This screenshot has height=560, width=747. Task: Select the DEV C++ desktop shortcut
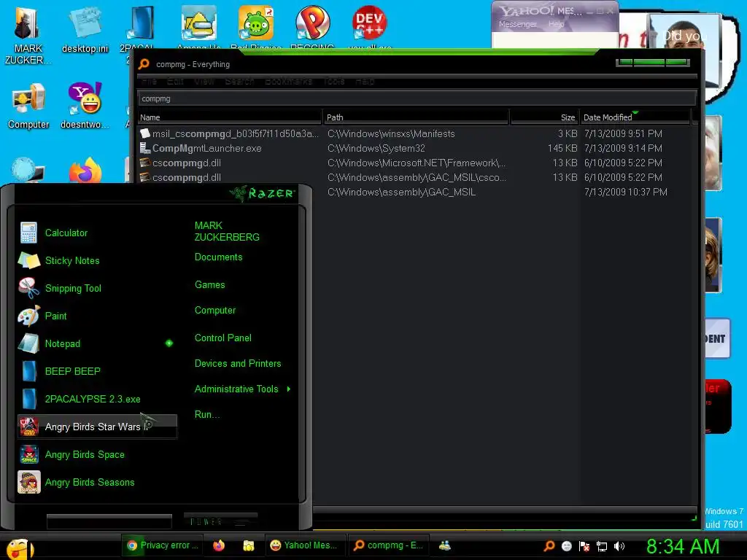click(370, 26)
